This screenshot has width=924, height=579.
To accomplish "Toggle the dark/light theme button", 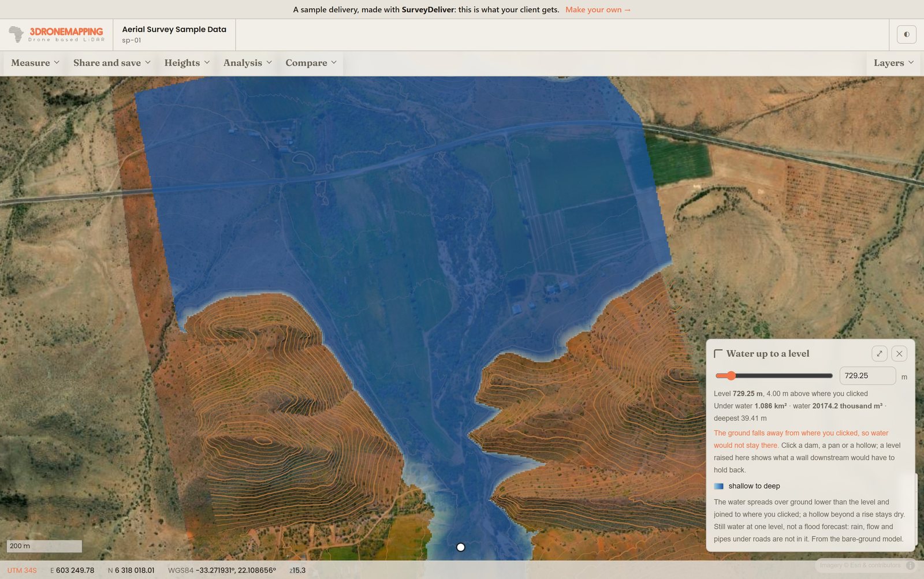I will (906, 35).
